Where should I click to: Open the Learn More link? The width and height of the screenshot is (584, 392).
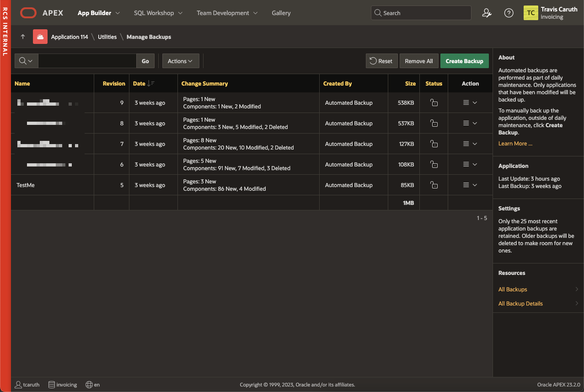(x=515, y=144)
